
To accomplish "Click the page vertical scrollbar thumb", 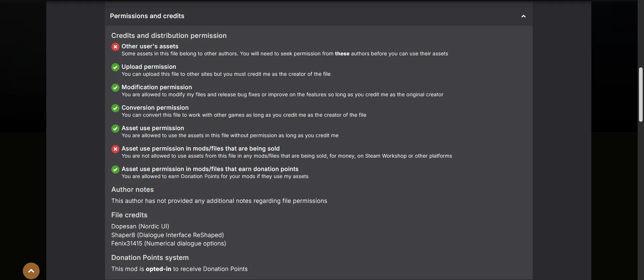I will (641, 95).
